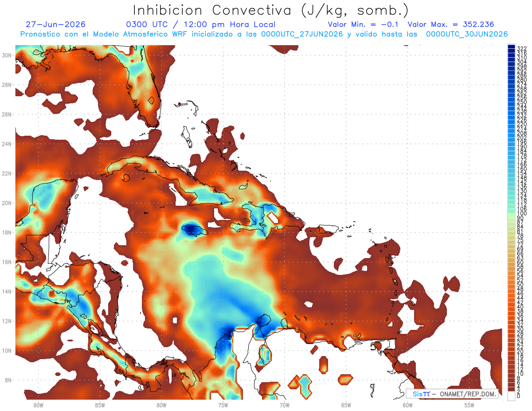This screenshot has width=532, height=411.
Task: Click the '18N' latitude label
Action: click(x=7, y=232)
